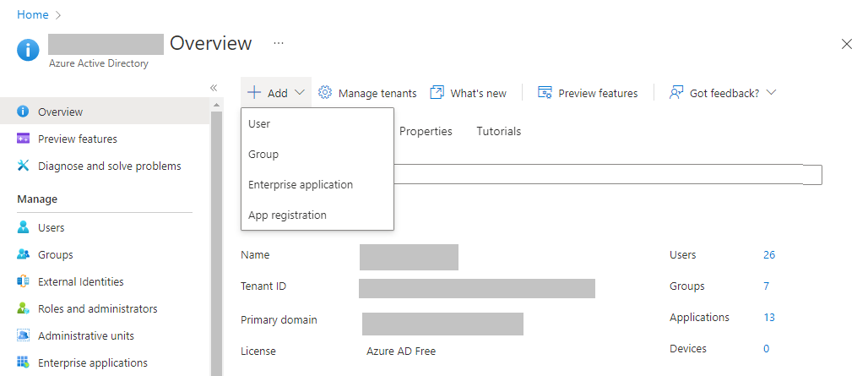Click the Got feedback person icon
This screenshot has height=376, width=868.
(x=676, y=92)
